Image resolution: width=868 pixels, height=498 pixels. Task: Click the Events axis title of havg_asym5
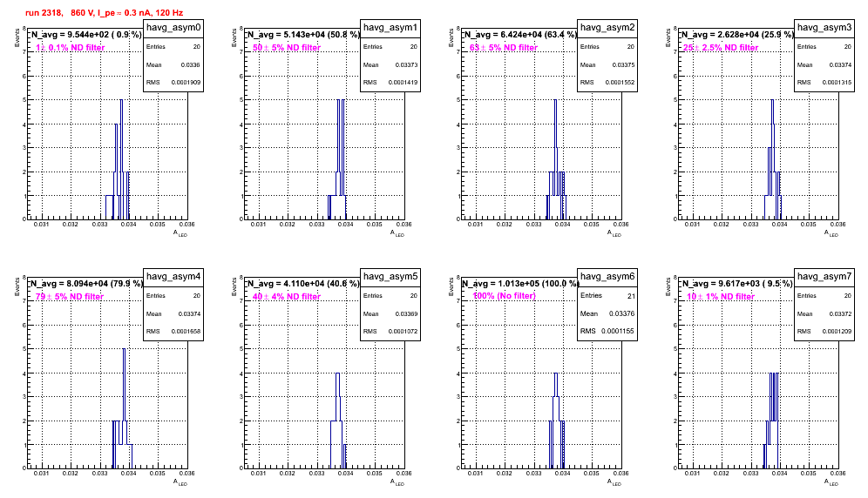pyautogui.click(x=234, y=286)
